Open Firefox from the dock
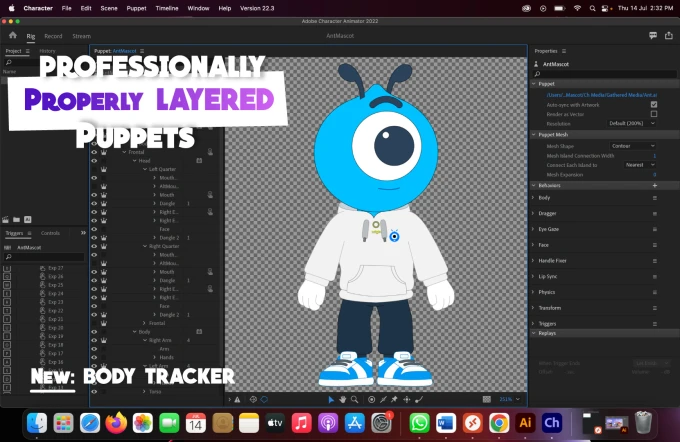Screen dimensions: 680x442 (x=116, y=423)
